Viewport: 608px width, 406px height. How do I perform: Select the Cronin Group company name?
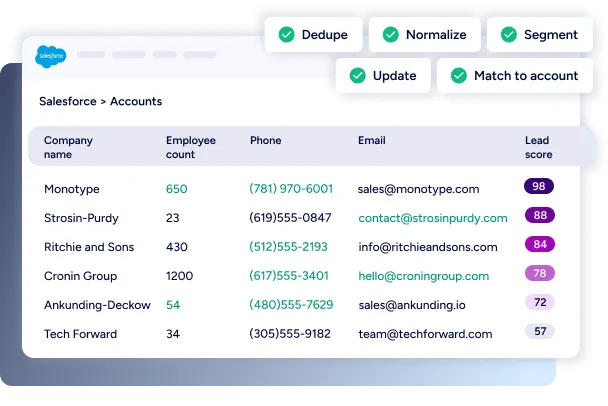[x=80, y=276]
